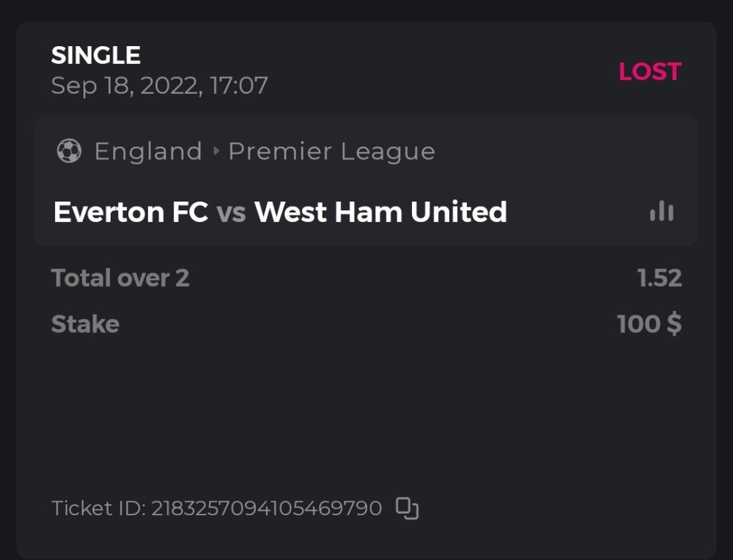Screen dimensions: 733x560
Task: Click the bet time 17:07
Action: pos(239,86)
